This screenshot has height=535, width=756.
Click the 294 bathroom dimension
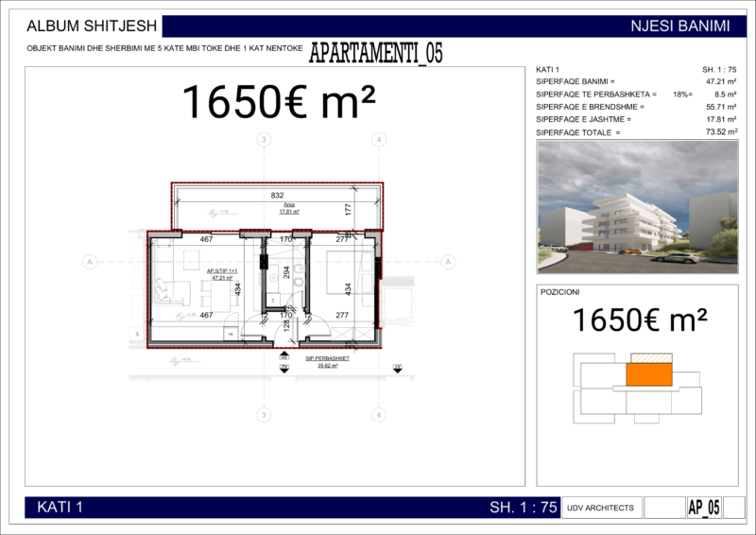[x=286, y=272]
